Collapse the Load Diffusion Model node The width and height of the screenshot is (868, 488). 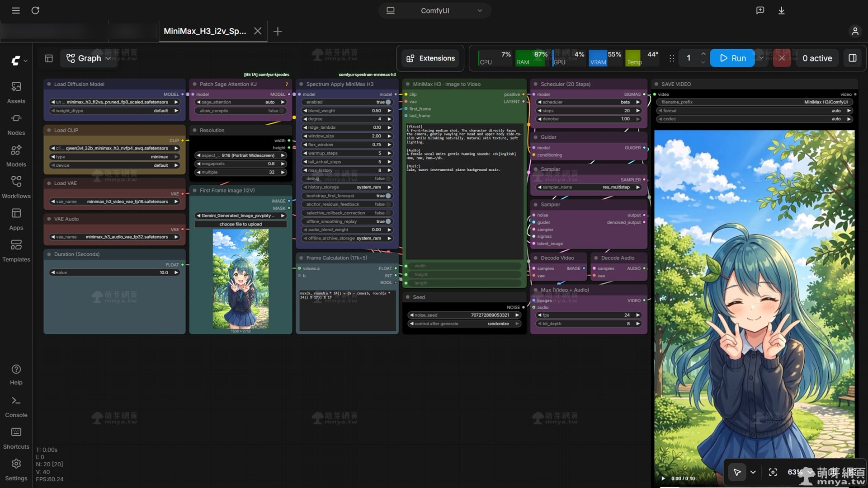click(49, 84)
